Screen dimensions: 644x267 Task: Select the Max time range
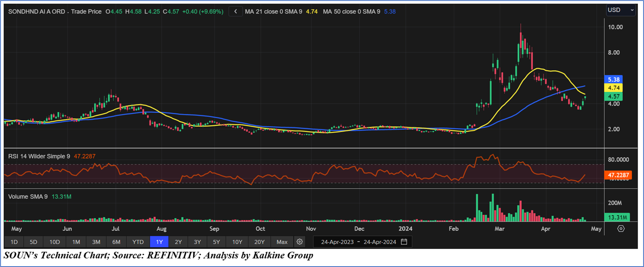(282, 242)
